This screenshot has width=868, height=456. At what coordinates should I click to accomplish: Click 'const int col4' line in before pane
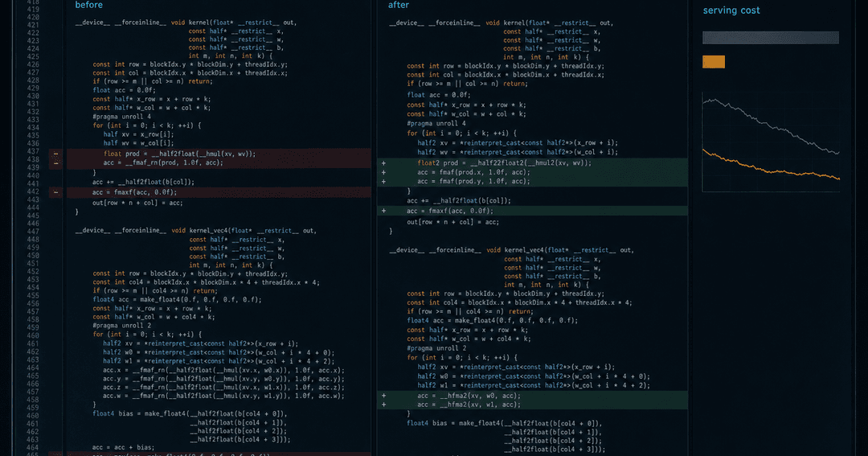click(x=206, y=282)
